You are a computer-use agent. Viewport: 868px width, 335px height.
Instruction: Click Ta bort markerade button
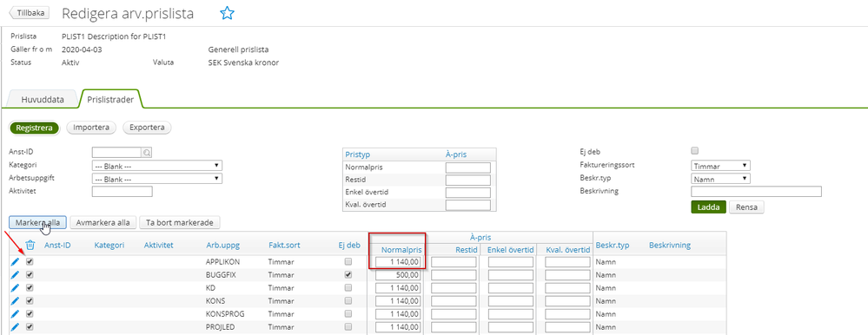coord(180,222)
